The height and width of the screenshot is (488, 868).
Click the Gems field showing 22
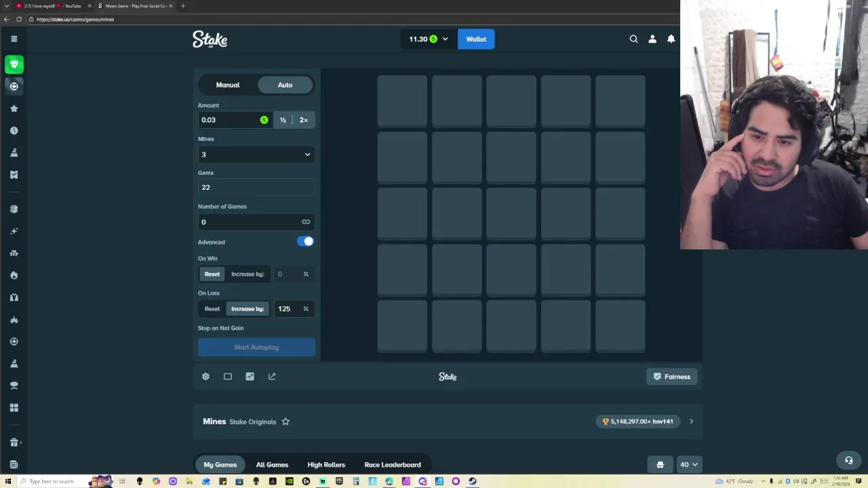pyautogui.click(x=256, y=187)
